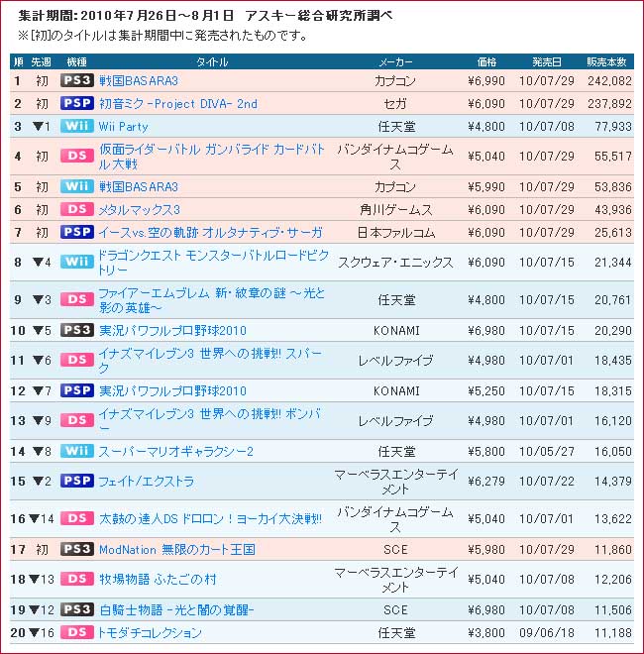The width and height of the screenshot is (644, 654).
Task: Open メタルマックス3 title link
Action: tap(139, 209)
